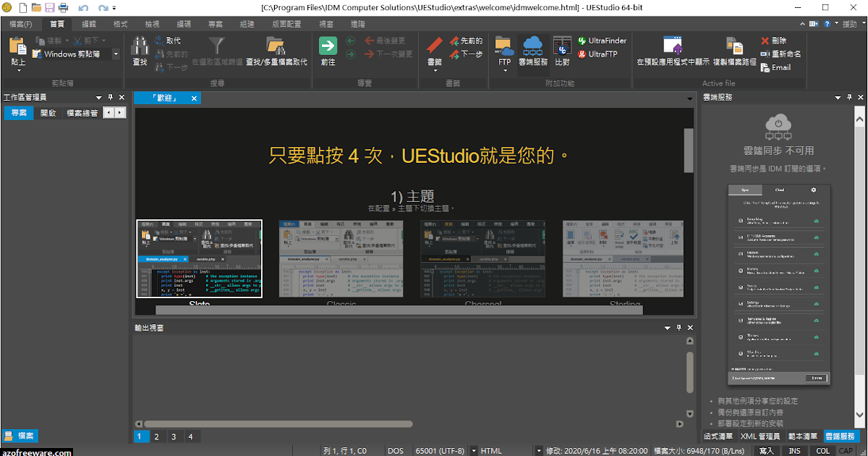
Task: Open the Windows 剪貼簿 dropdown
Action: coord(116,52)
